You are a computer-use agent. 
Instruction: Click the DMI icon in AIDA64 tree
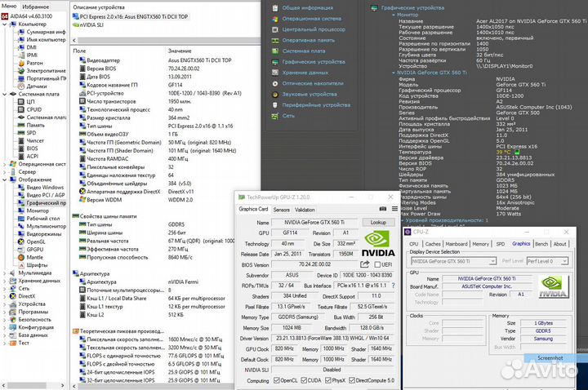click(21, 47)
